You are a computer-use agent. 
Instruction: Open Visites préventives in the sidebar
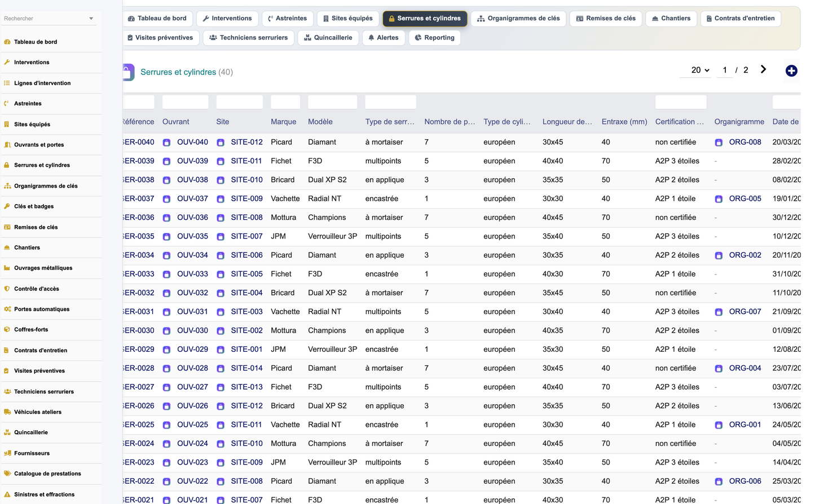[x=39, y=371]
